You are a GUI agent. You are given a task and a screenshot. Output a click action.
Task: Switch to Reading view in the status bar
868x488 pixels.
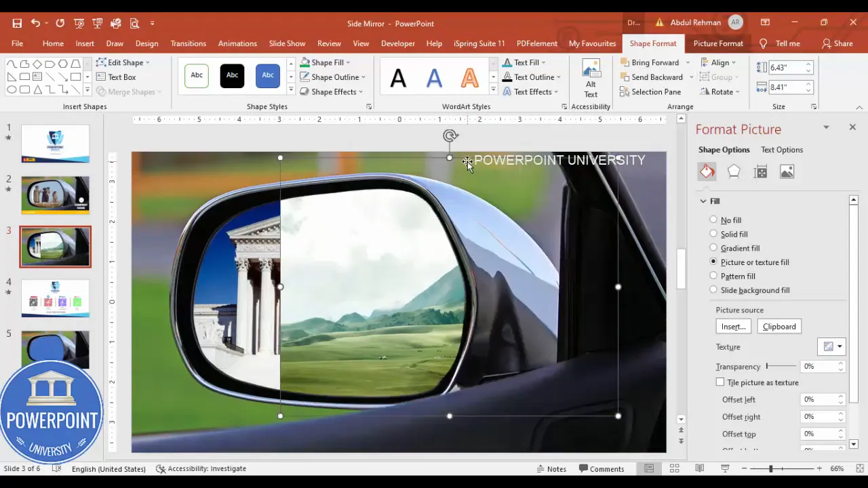click(x=699, y=468)
